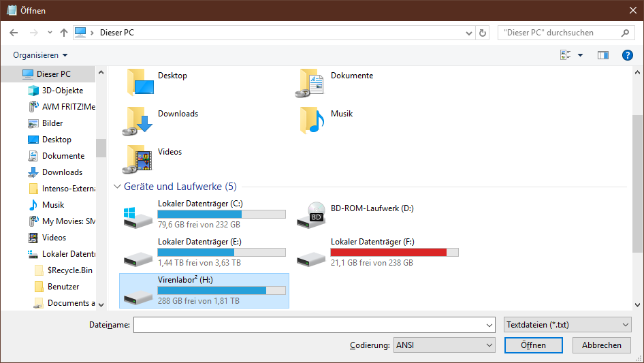This screenshot has width=644, height=363.
Task: Click the Videos folder icon in main pane
Action: [138, 159]
